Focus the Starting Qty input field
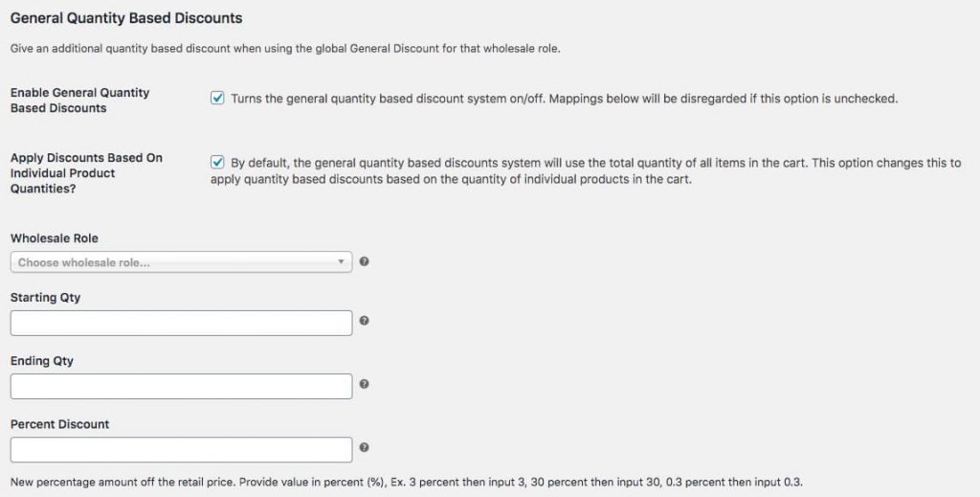 [181, 323]
